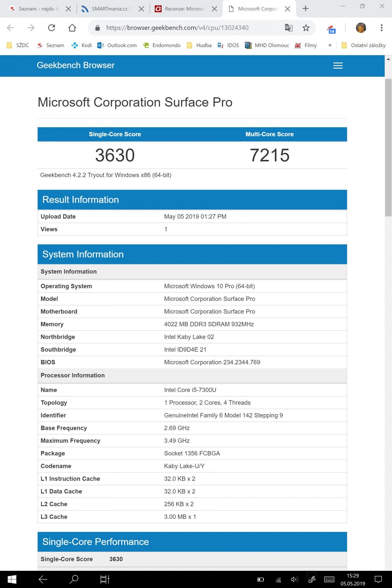Screen dimensions: 392x588
Task: Click the Kaby Lake-U/Y codename value
Action: click(x=184, y=466)
